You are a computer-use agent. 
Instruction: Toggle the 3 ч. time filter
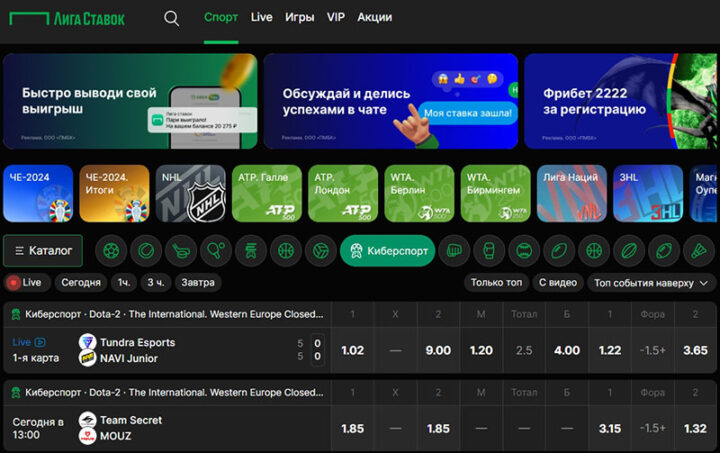[156, 283]
